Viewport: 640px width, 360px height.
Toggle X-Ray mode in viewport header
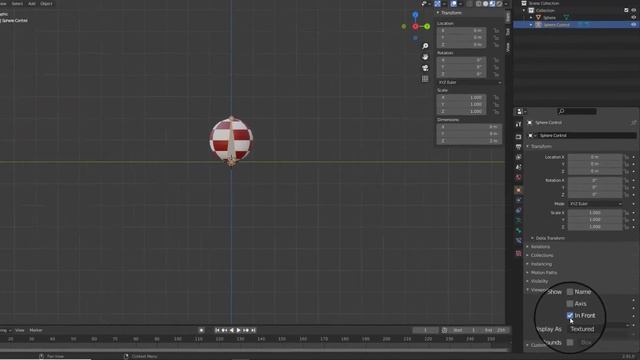tap(469, 4)
